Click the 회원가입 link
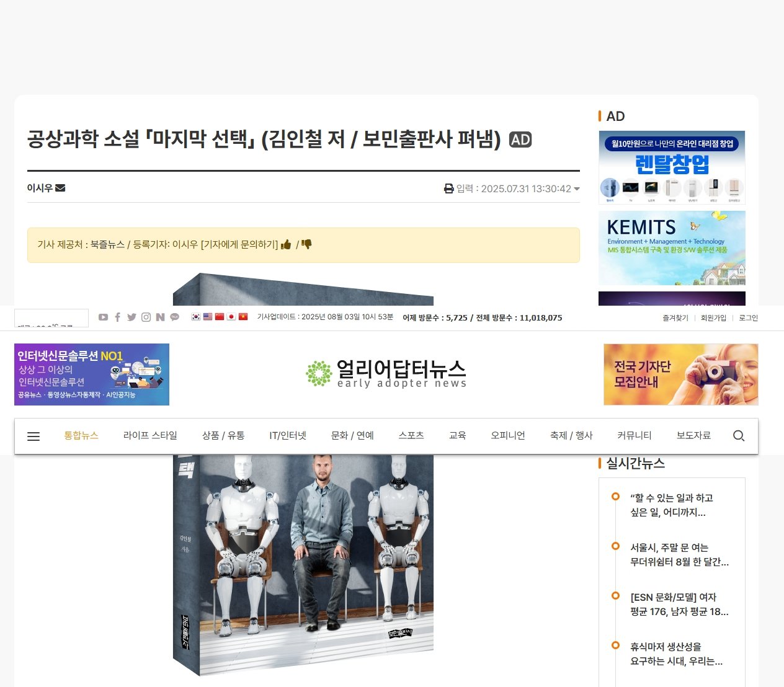This screenshot has height=687, width=784. click(x=713, y=318)
